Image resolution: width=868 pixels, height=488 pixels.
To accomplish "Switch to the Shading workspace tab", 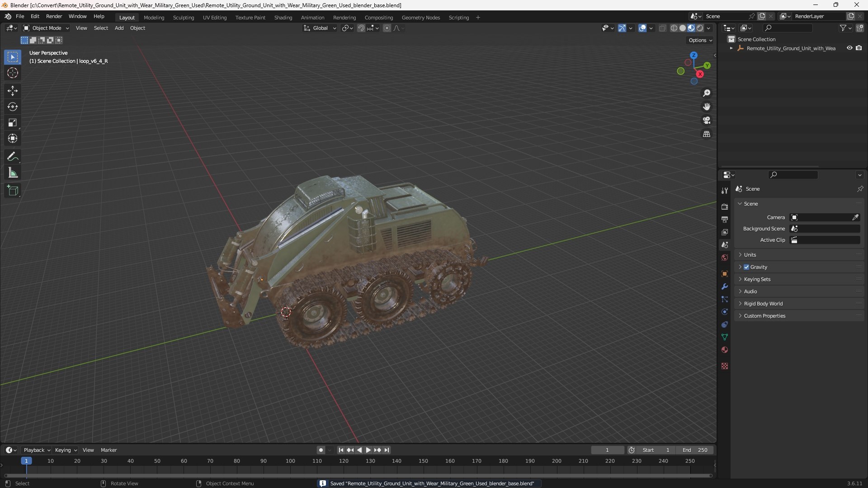I will [283, 18].
